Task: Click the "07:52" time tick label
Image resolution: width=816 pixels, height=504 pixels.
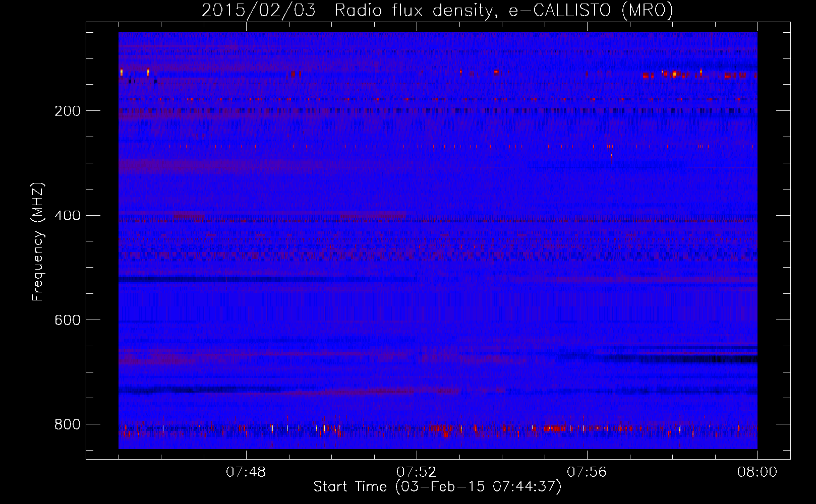Action: tap(417, 472)
